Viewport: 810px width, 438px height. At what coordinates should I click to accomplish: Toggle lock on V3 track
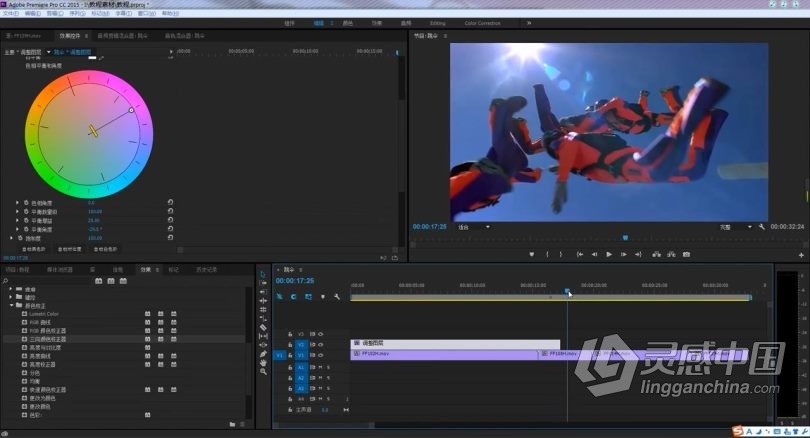coord(290,334)
